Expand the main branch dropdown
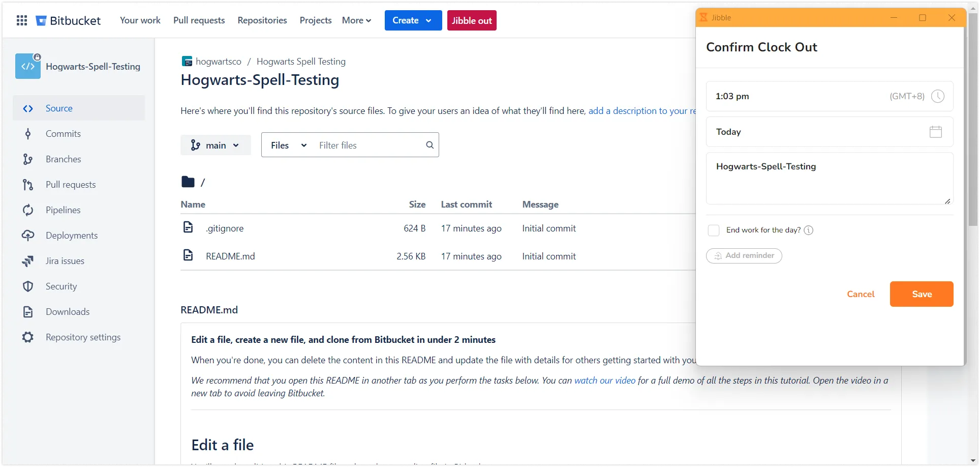980x467 pixels. pos(216,145)
